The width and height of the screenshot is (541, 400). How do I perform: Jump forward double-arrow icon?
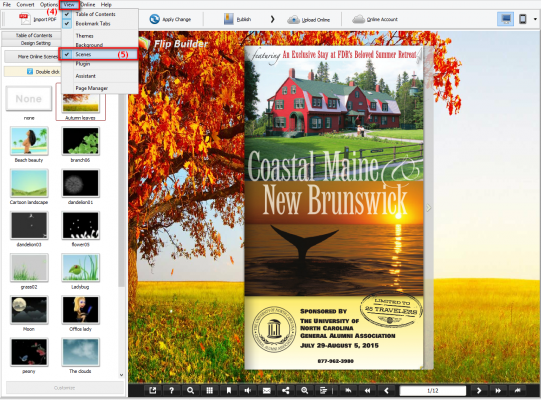click(x=498, y=390)
